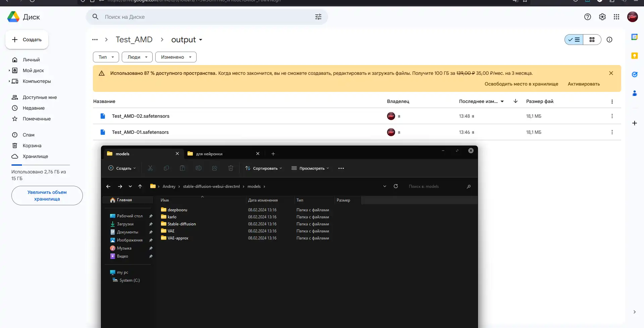Go to Test_AMD folder in breadcrumb
This screenshot has width=644, height=328.
point(134,40)
